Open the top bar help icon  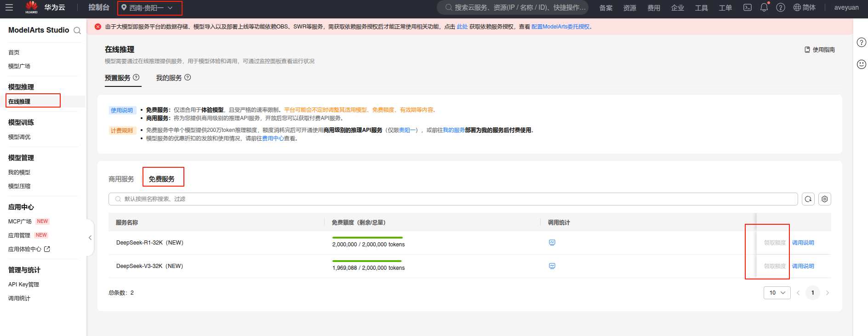coord(781,7)
